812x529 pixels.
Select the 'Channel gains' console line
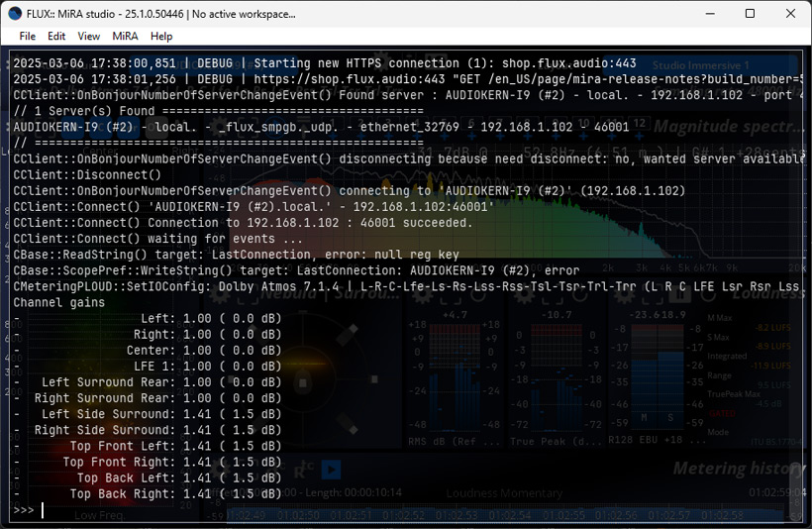point(59,302)
